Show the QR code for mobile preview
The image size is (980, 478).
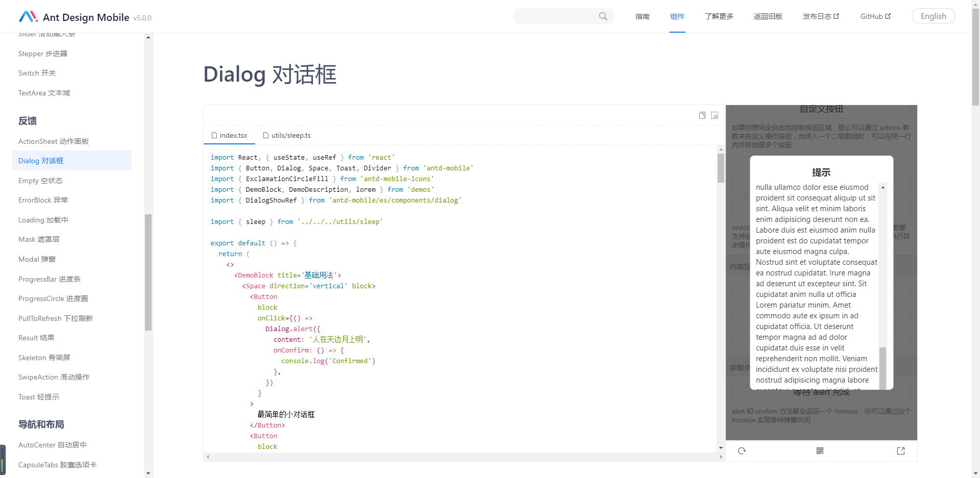tap(820, 451)
